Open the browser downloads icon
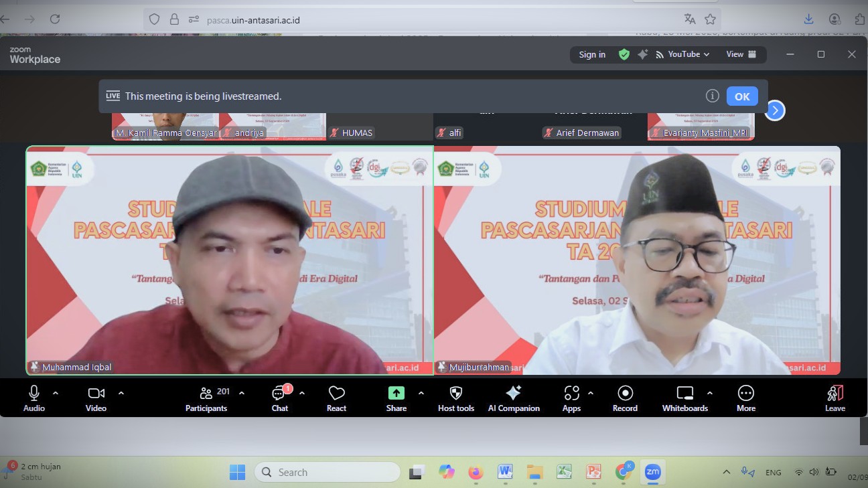 (808, 19)
